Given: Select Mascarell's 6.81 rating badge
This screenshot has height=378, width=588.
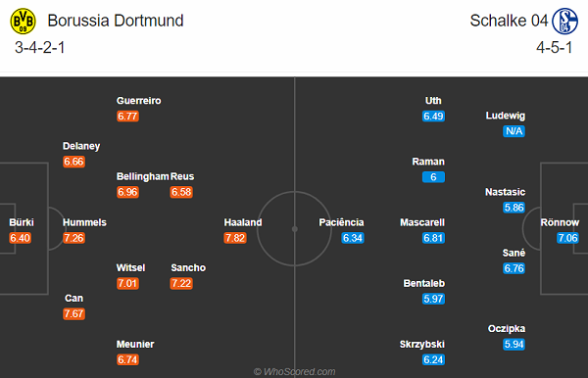Looking at the screenshot, I should click(433, 238).
